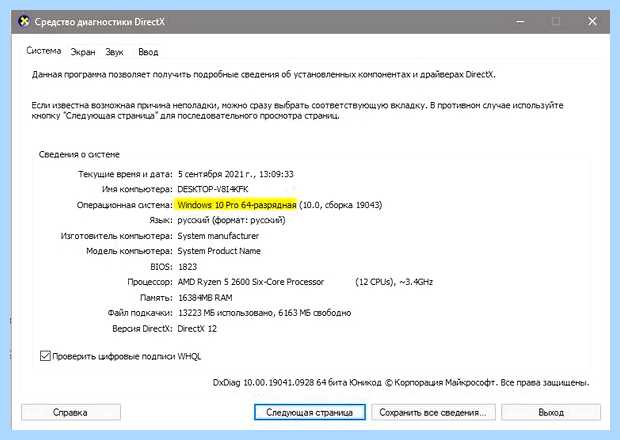
Task: Click the Версия DirectX label
Action: click(x=142, y=329)
